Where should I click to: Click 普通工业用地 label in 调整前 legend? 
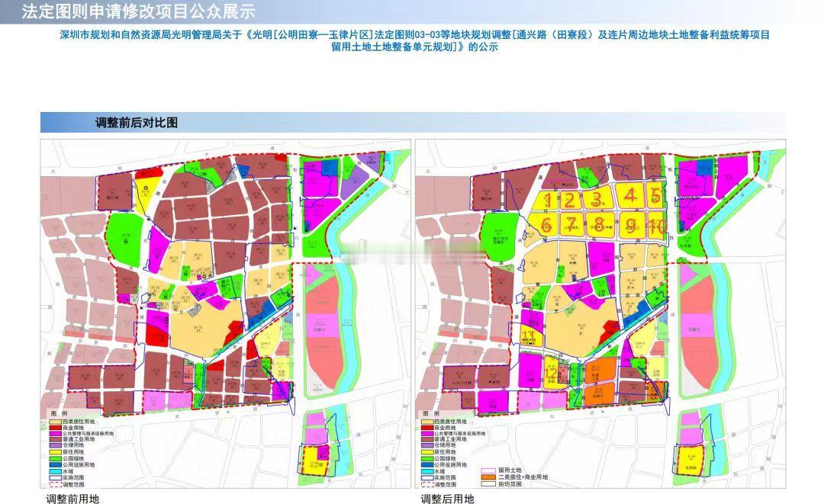pos(79,439)
